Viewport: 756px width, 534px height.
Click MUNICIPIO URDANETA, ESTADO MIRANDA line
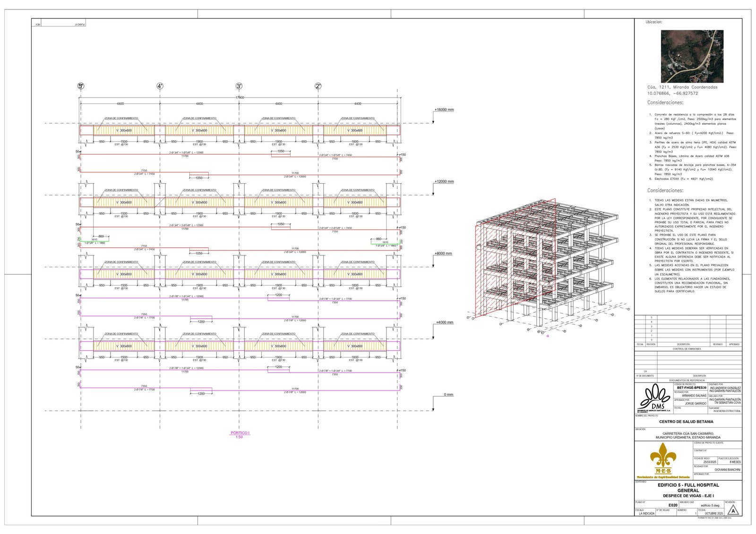point(688,438)
